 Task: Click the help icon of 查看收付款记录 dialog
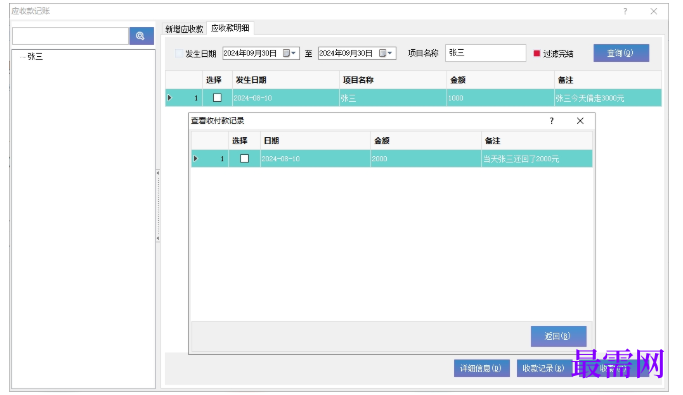point(551,121)
